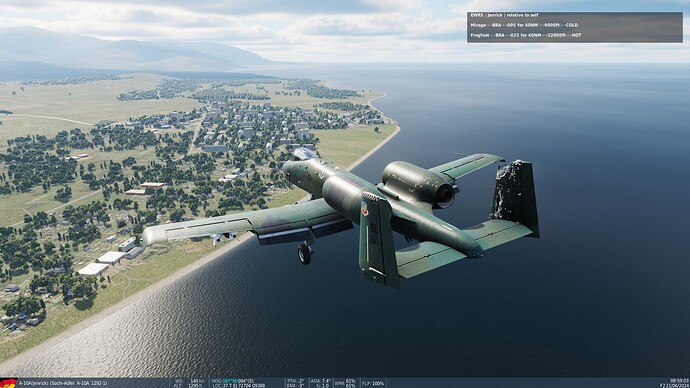Click the VS 140 km speed readout

[x=189, y=381]
